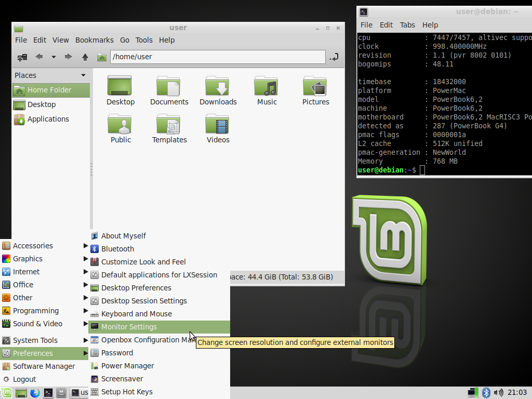Screen dimensions: 532x399
Task: Open Monitor Settings from Preferences
Action: click(x=159, y=327)
